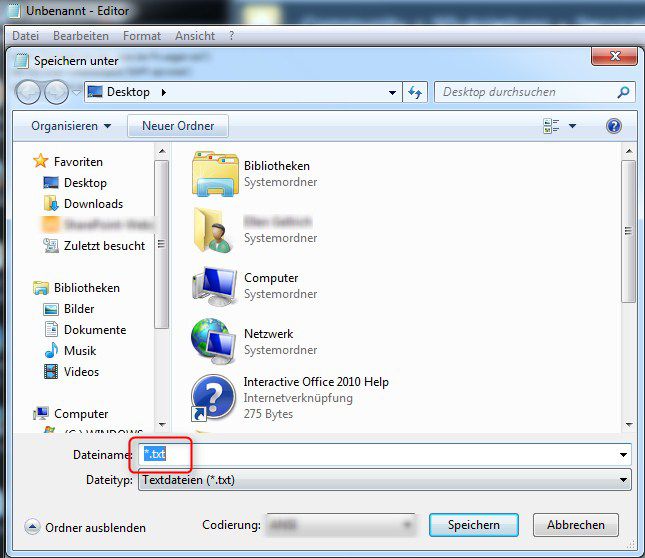Click the help question mark icon
This screenshot has width=645, height=558.
(x=614, y=126)
